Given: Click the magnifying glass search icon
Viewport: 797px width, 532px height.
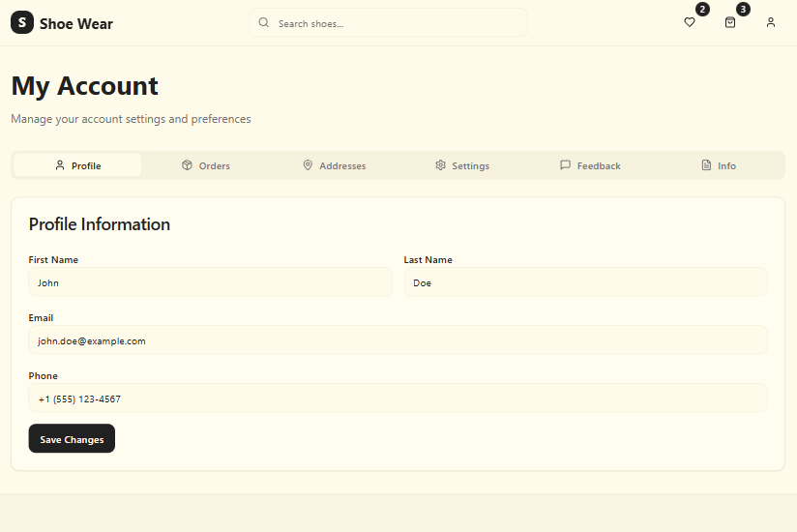Looking at the screenshot, I should coord(264,22).
